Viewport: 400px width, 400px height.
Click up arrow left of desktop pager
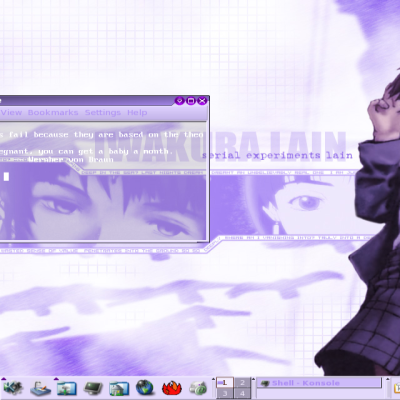213,379
